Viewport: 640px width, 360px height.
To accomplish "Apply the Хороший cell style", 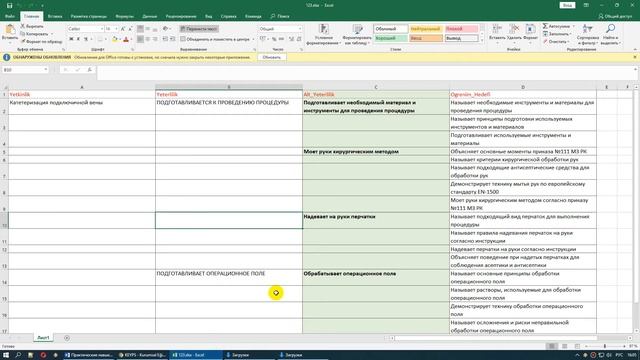I will (391, 38).
